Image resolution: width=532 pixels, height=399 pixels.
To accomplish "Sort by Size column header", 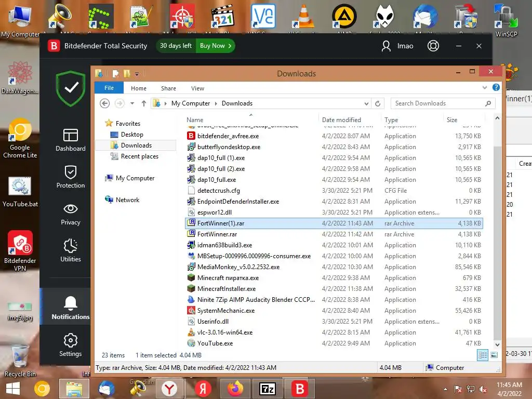I will tap(452, 120).
